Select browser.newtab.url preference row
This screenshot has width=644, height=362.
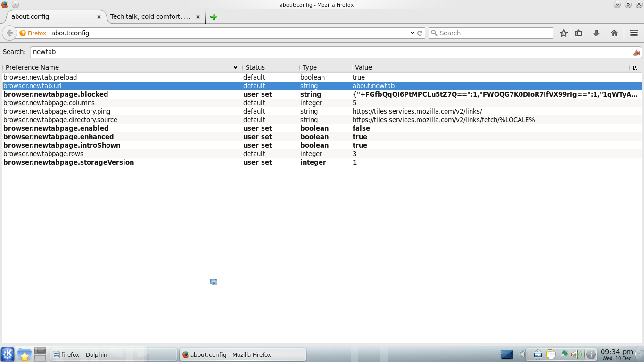click(322, 86)
